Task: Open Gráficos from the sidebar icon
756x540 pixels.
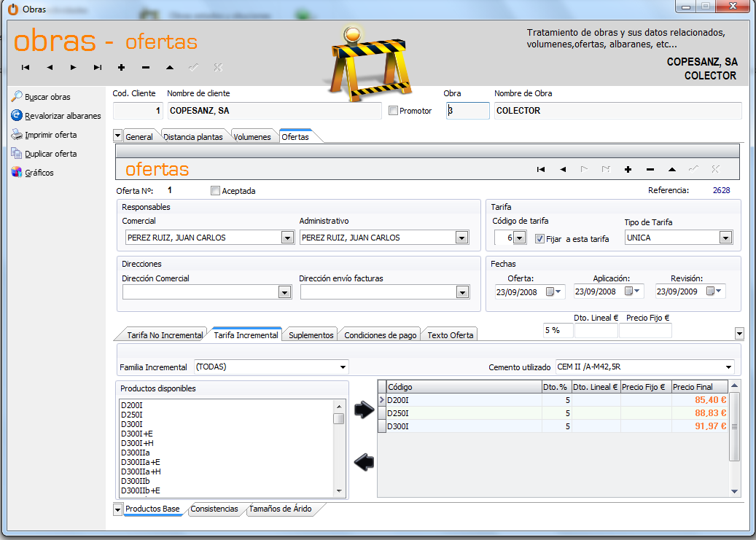Action: click(17, 173)
